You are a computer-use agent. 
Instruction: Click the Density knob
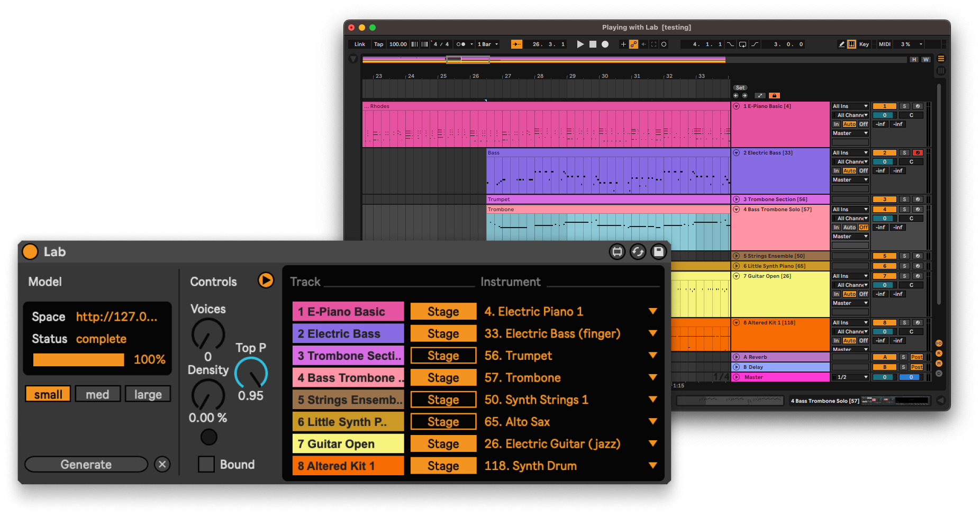pyautogui.click(x=208, y=395)
